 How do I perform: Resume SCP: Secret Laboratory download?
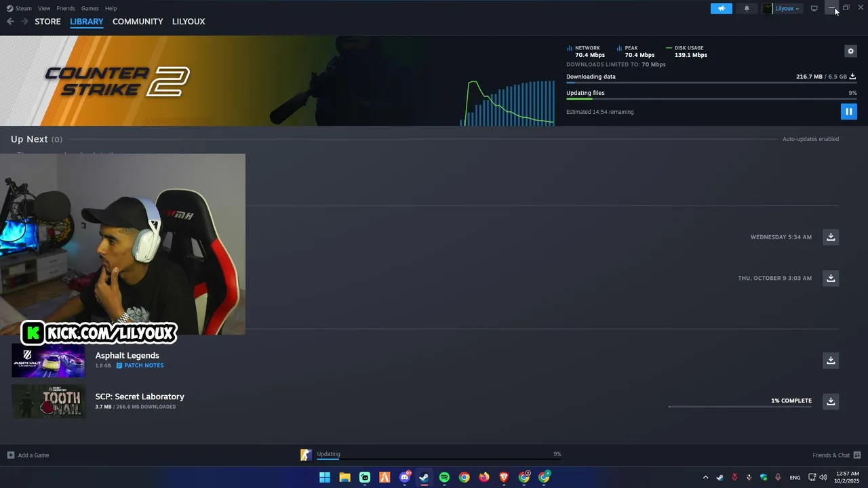click(831, 401)
